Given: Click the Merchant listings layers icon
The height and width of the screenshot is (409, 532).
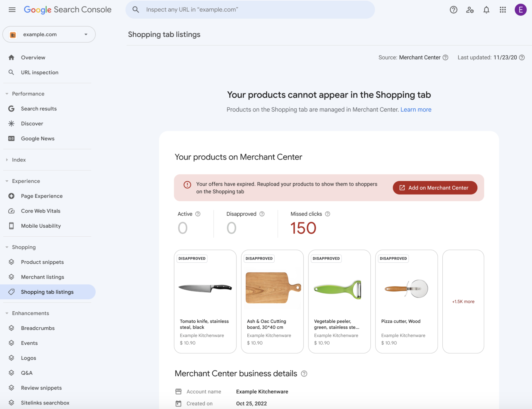Looking at the screenshot, I should click(x=12, y=277).
